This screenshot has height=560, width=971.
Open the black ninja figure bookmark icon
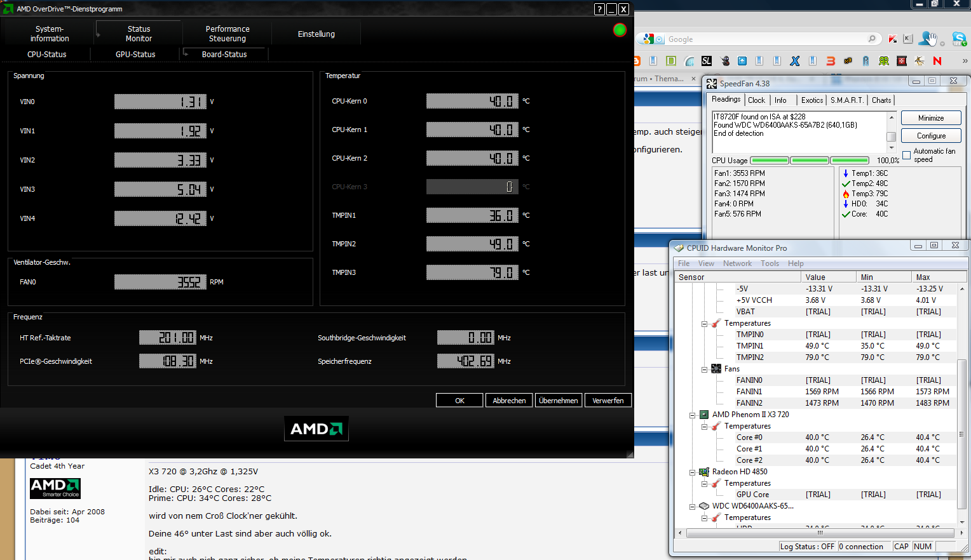click(x=725, y=61)
